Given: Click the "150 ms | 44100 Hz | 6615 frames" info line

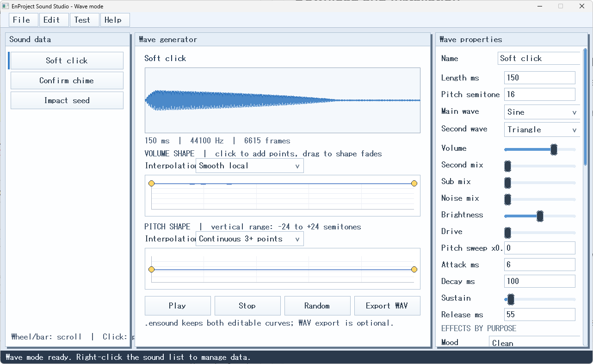Looking at the screenshot, I should (217, 141).
